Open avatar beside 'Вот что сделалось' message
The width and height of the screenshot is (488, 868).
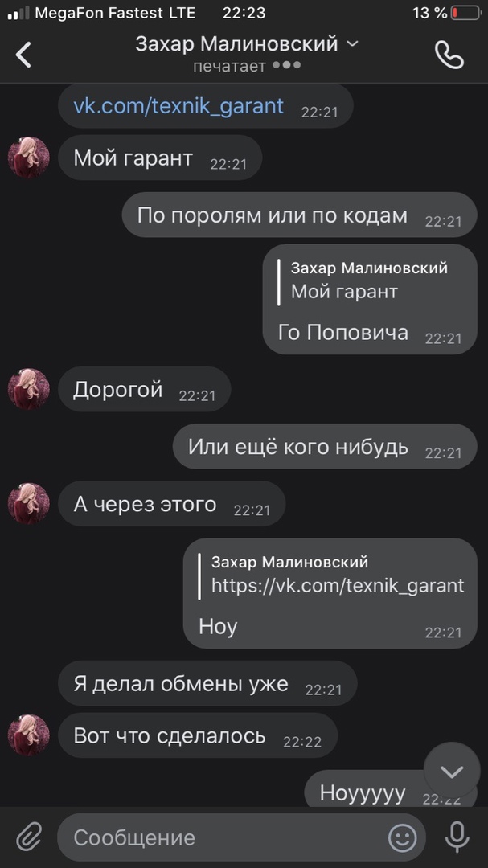pyautogui.click(x=29, y=735)
